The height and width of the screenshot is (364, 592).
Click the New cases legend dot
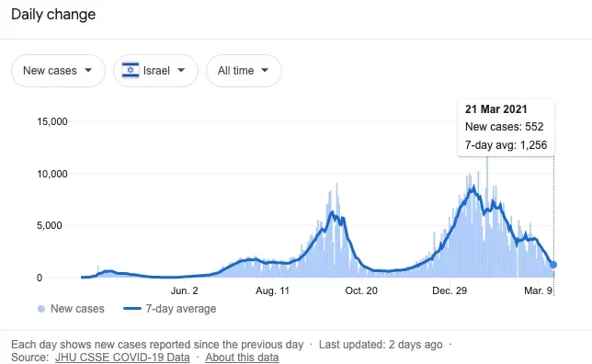tap(41, 309)
